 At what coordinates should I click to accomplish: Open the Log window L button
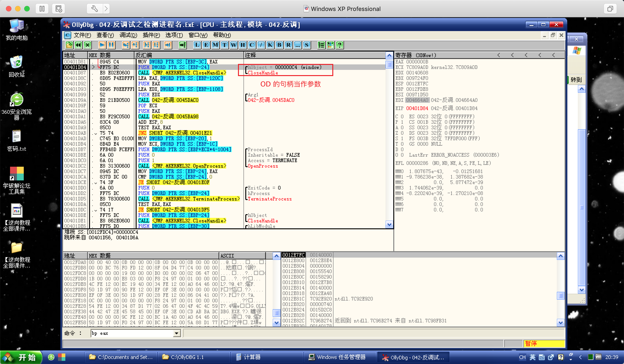[197, 45]
